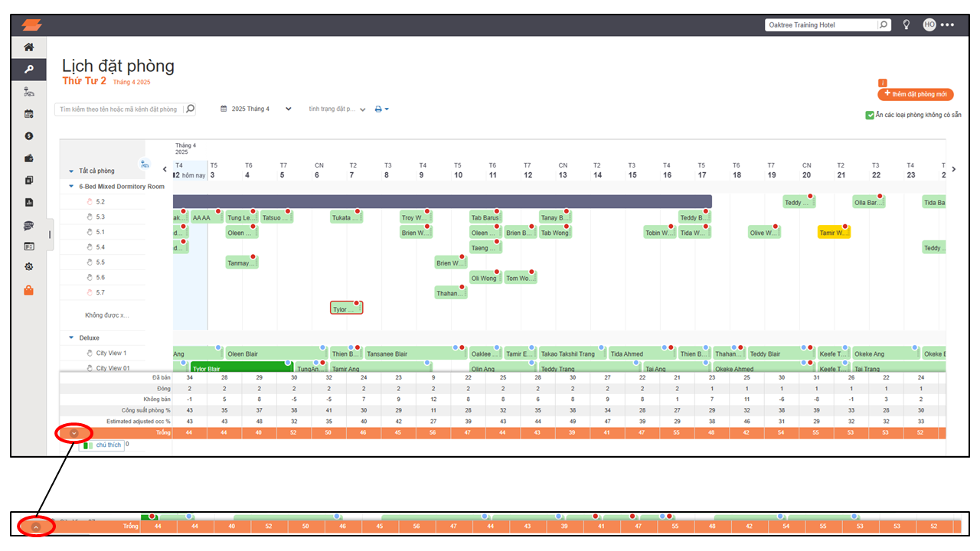Click the orange 'Trống' row label
This screenshot has height=551, width=980.
click(x=163, y=433)
